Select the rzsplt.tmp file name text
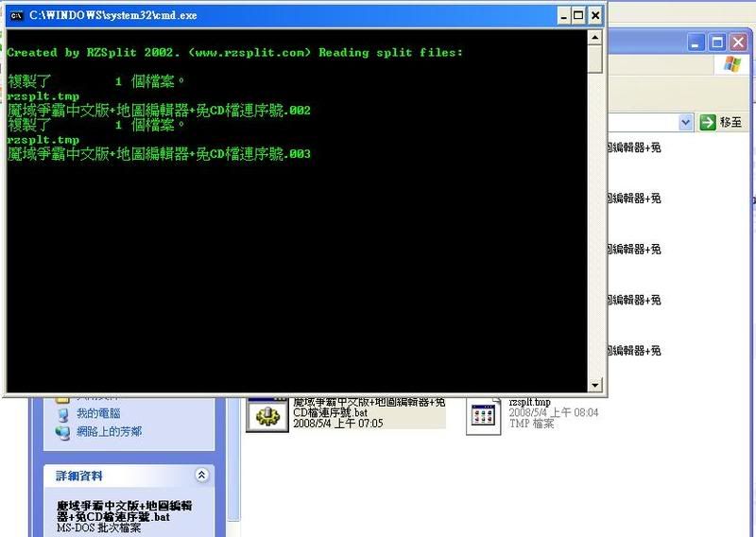The height and width of the screenshot is (537, 756). [529, 402]
